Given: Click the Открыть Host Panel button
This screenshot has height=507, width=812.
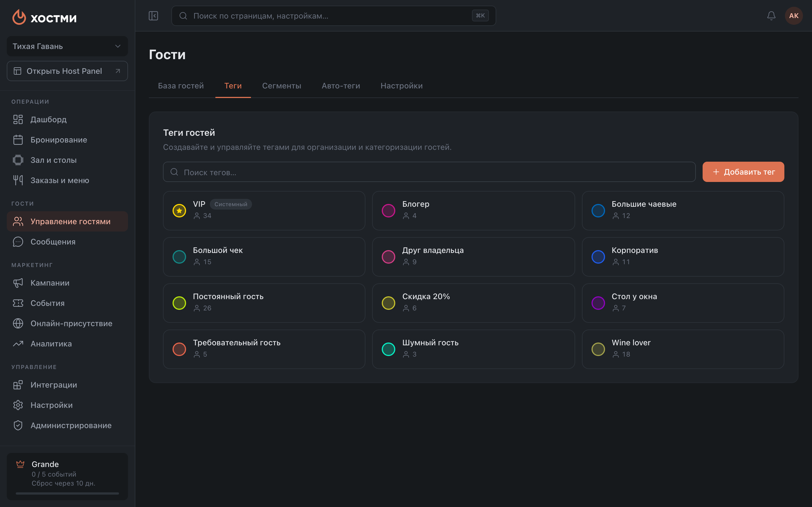Looking at the screenshot, I should 67,71.
